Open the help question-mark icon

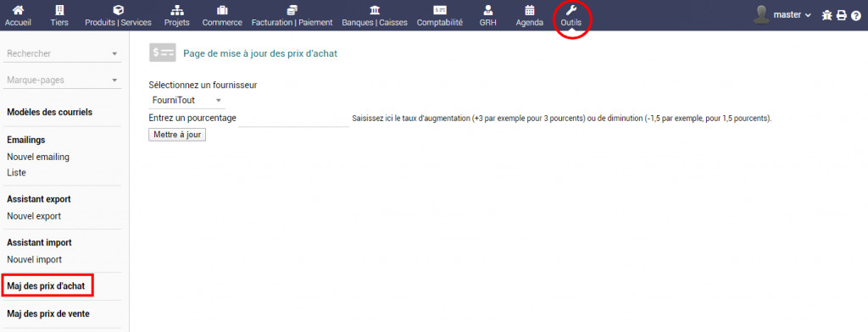856,15
